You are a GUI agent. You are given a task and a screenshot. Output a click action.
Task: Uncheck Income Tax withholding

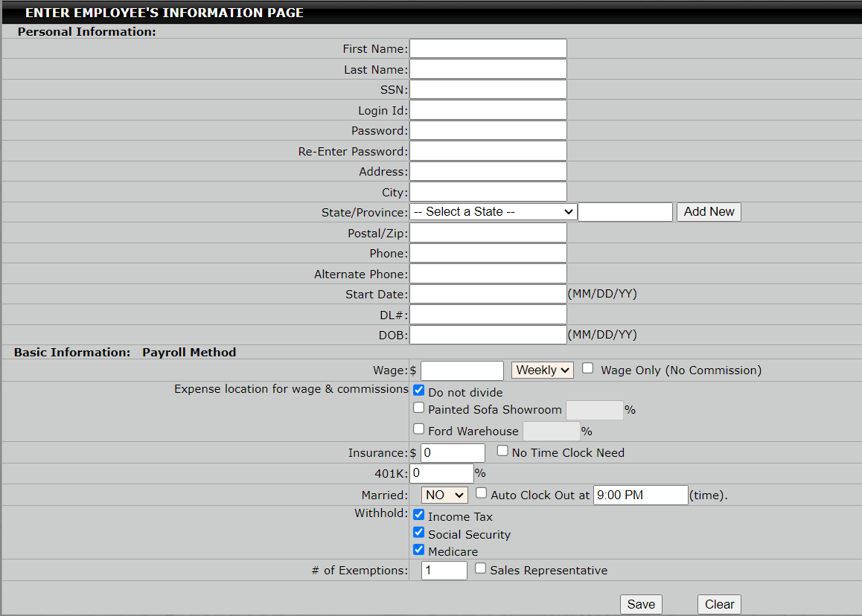coord(419,515)
